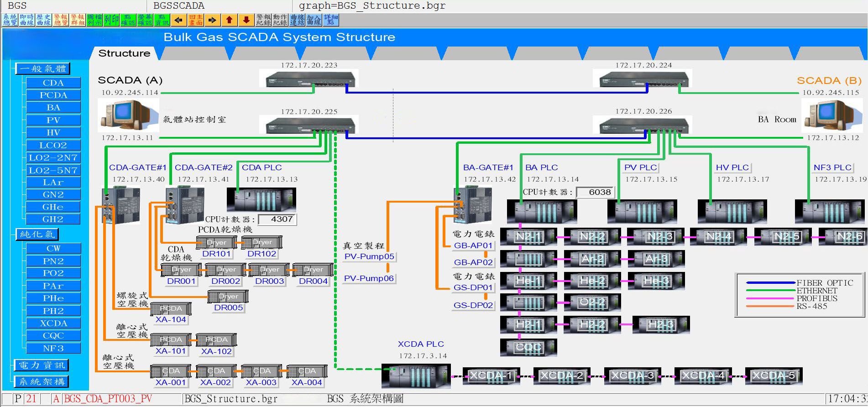Open the DR101 dryer link
This screenshot has height=407, width=868.
[x=216, y=254]
